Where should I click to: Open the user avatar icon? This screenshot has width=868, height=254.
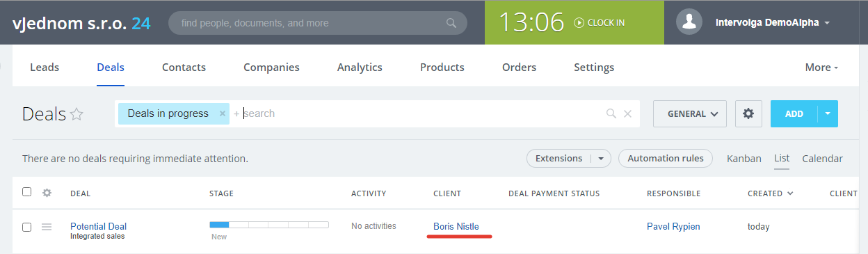coord(690,22)
